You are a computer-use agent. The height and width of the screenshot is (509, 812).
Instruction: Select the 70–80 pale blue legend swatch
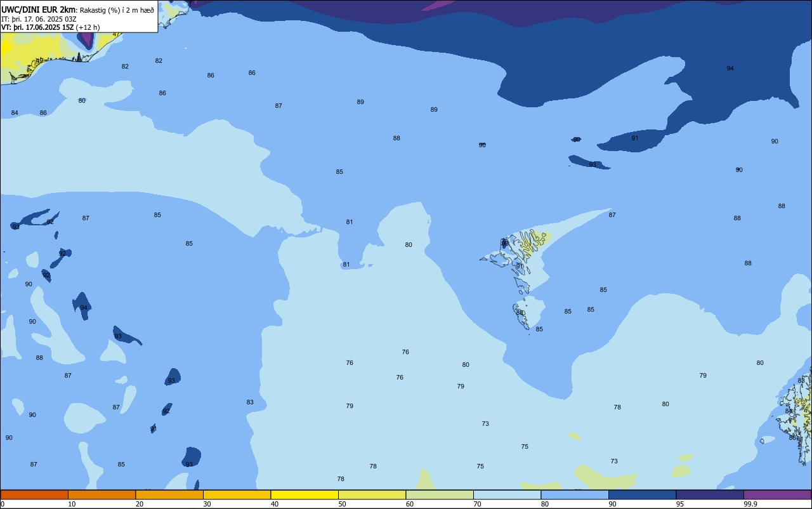(x=507, y=494)
